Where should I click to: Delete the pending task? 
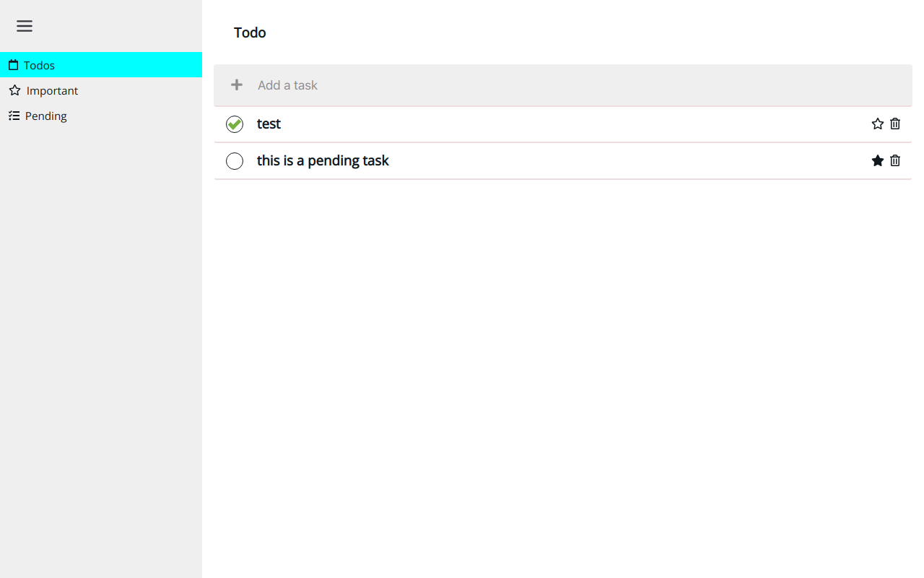click(895, 160)
